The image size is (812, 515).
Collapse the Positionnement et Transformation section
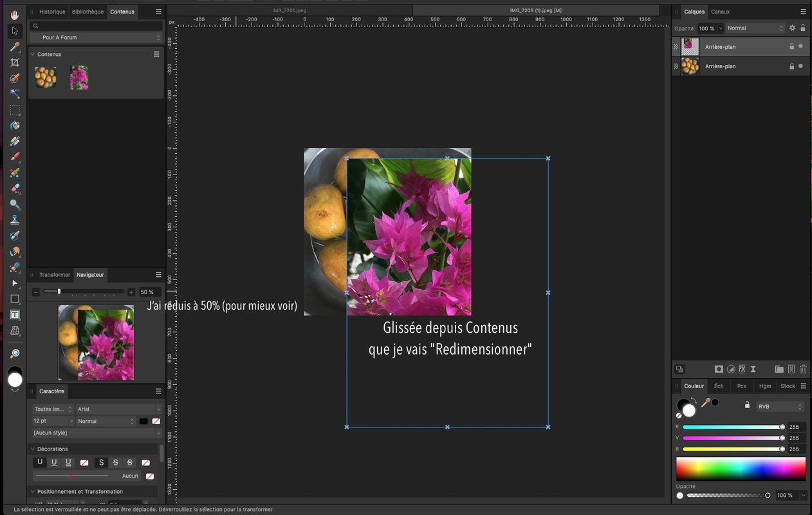click(x=33, y=491)
